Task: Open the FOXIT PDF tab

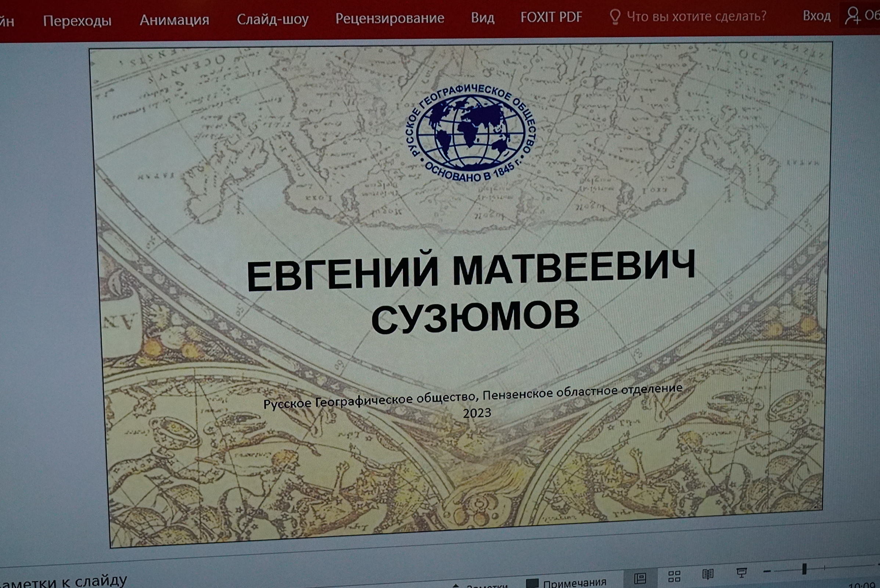Action: tap(551, 17)
